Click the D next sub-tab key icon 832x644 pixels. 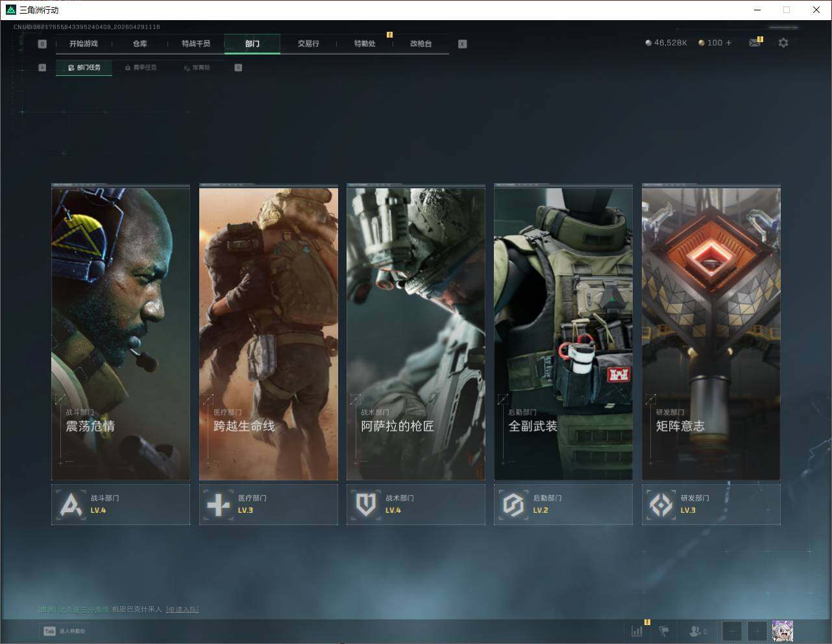[238, 68]
